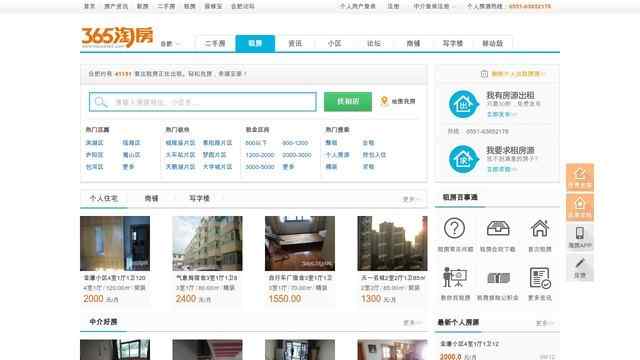This screenshot has width=640, height=360.
Task: Select rent range 800-1200
Action: [x=295, y=143]
